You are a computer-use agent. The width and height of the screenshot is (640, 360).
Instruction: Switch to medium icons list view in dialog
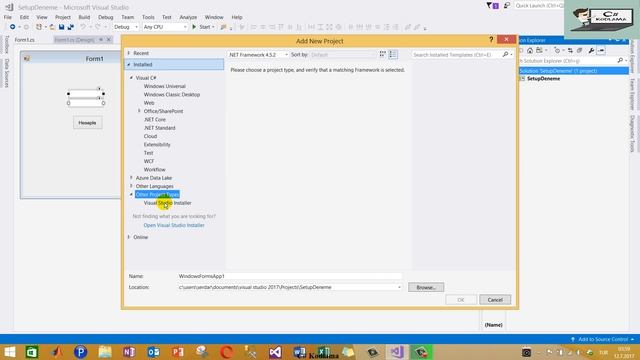click(x=393, y=54)
